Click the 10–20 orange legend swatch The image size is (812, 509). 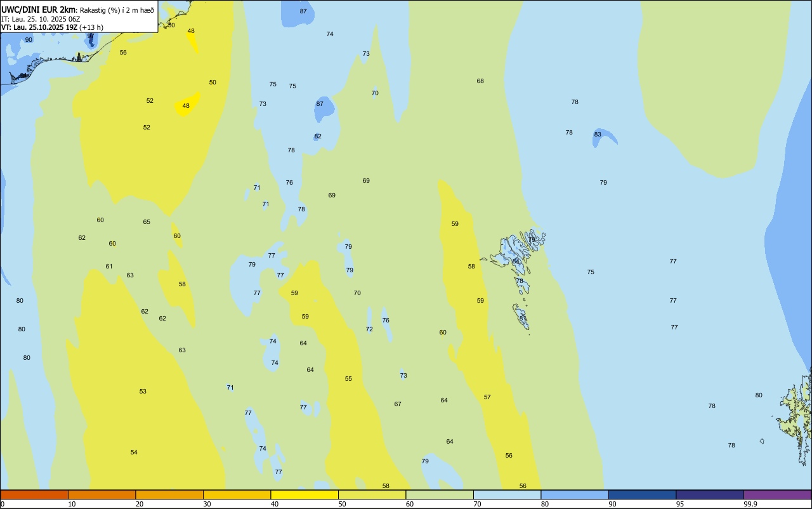[x=101, y=494]
